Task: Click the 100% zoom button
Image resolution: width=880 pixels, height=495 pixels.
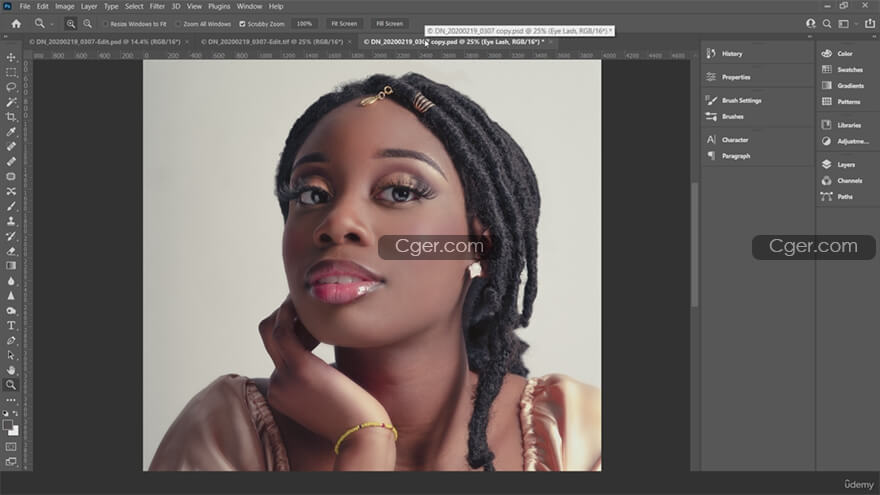Action: [x=304, y=24]
